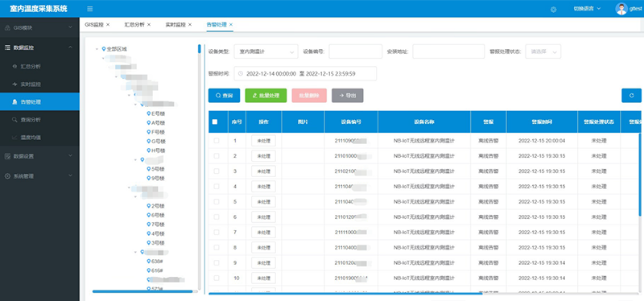Click the 温度均值 chart icon in sidebar

point(14,138)
